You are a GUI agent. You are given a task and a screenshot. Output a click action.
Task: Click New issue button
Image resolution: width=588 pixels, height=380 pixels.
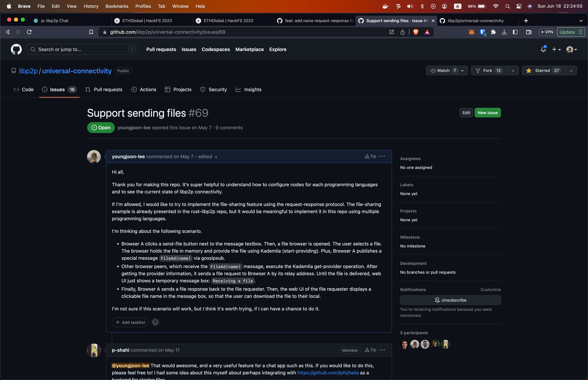tap(487, 112)
